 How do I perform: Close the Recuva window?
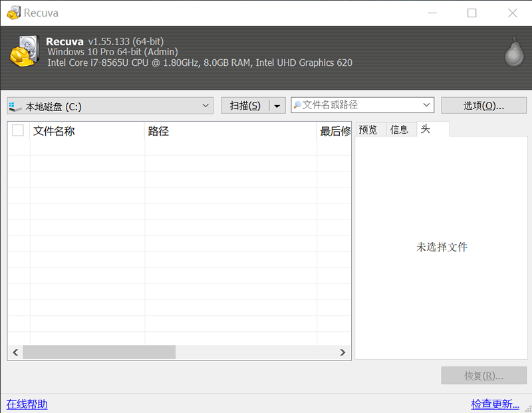(512, 13)
